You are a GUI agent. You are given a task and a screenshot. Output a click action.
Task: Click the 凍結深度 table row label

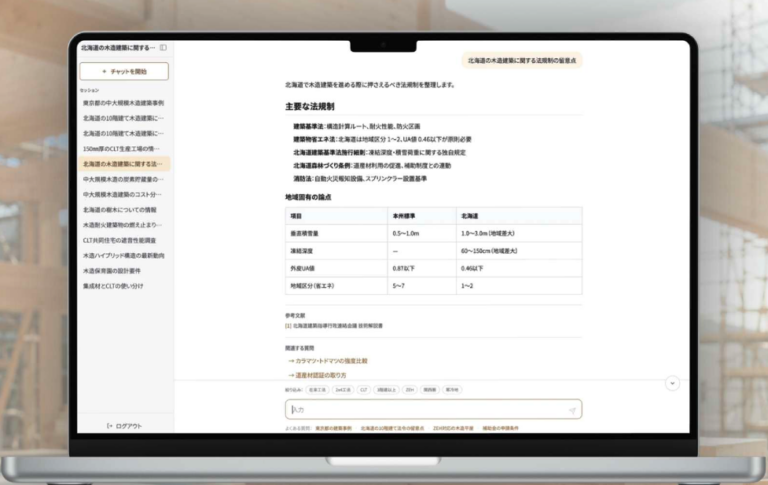302,251
